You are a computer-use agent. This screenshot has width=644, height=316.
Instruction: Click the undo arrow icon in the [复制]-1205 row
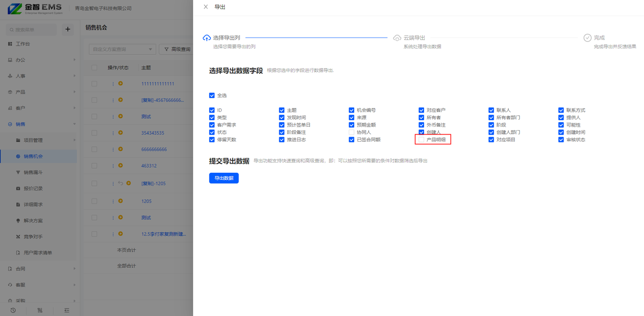(120, 183)
